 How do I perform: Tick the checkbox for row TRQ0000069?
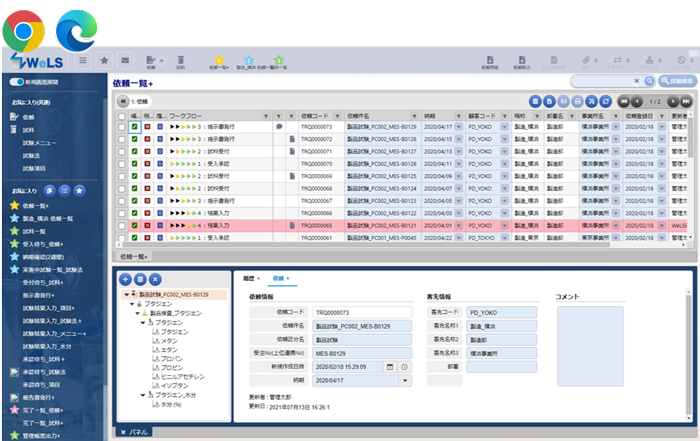(121, 176)
